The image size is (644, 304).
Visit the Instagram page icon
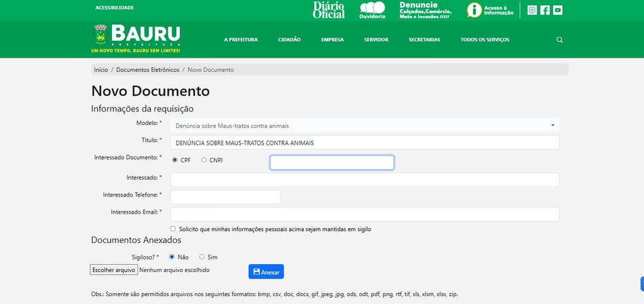532,10
